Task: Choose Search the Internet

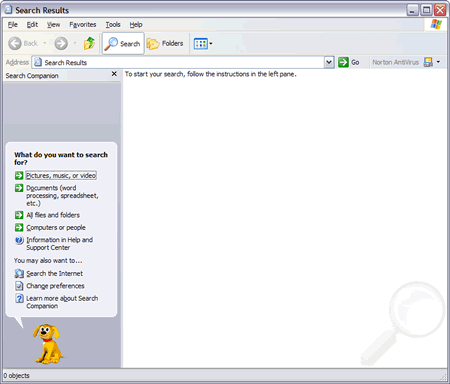Action: point(55,274)
